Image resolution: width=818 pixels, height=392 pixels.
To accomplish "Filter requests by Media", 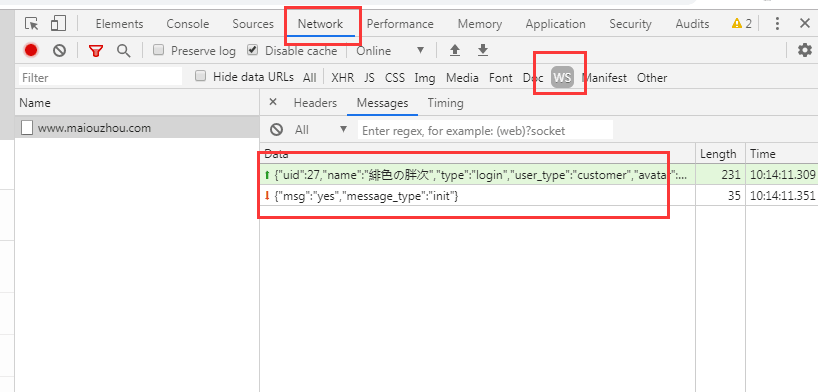I will tap(462, 78).
